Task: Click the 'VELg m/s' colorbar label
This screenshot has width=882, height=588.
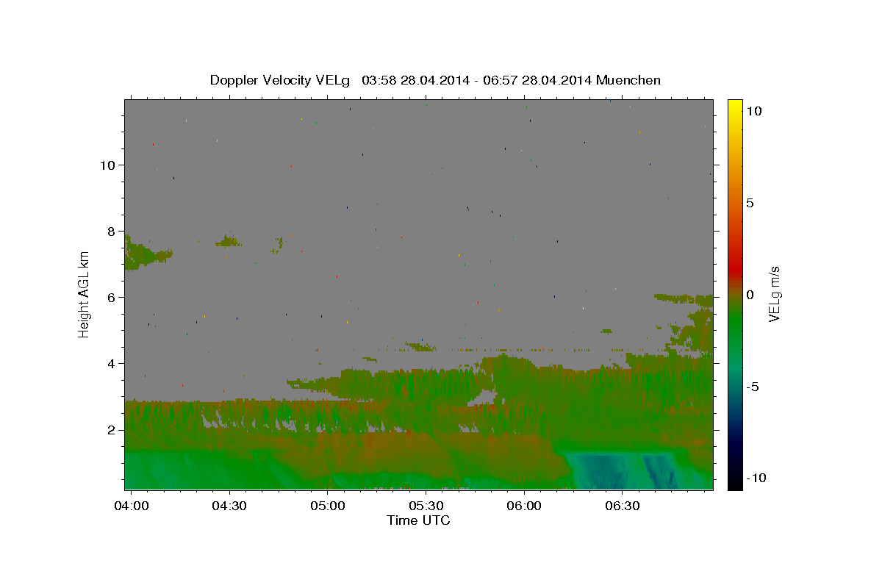Action: point(774,294)
